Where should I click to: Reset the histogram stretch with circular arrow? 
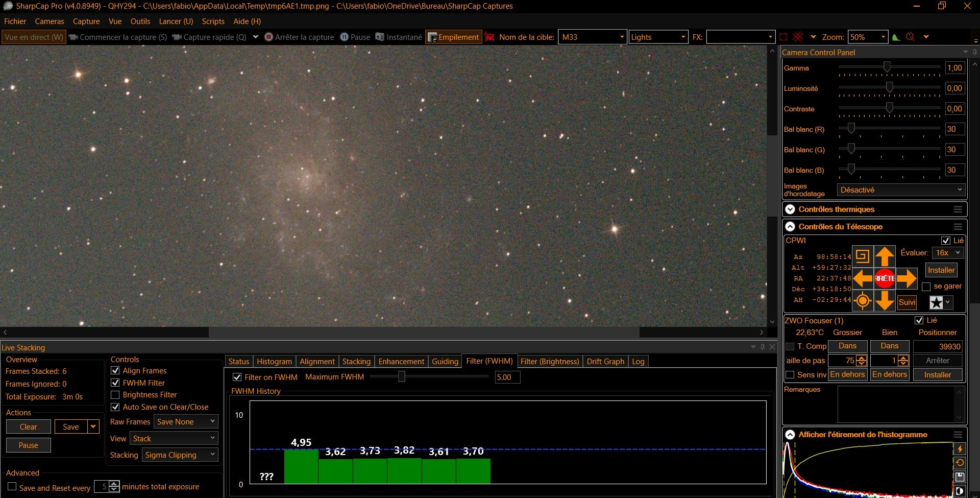960,463
